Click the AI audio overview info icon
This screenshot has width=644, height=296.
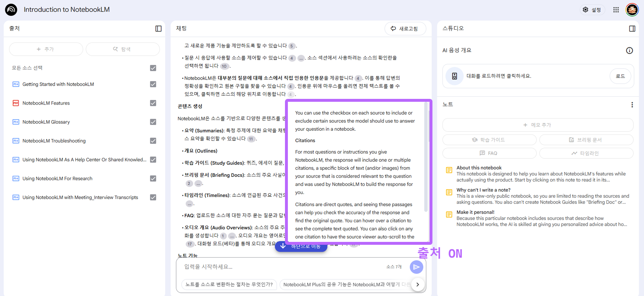630,51
